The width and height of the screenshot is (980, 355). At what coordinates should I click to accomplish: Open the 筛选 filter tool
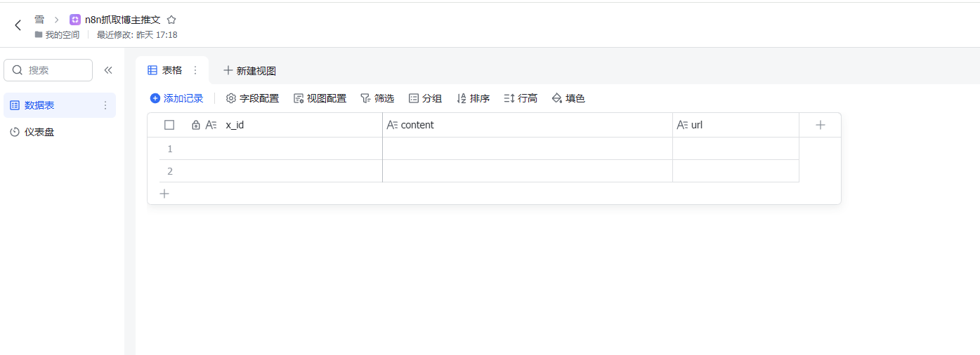pyautogui.click(x=377, y=98)
